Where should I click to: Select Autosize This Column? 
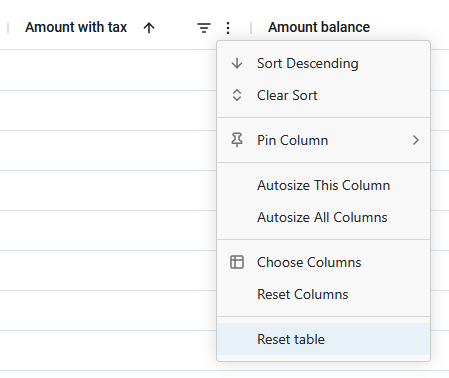pyautogui.click(x=323, y=185)
